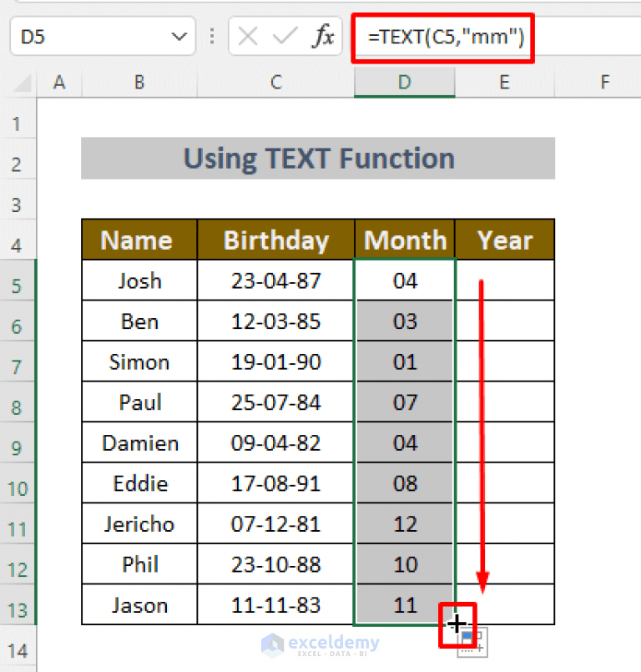Select the empty Year cell in Damien's row

coord(505,442)
